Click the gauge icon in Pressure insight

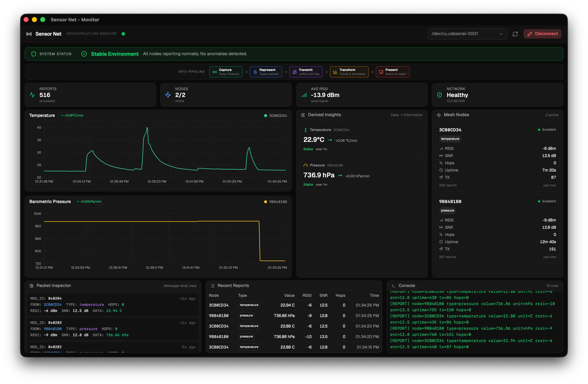(x=306, y=165)
